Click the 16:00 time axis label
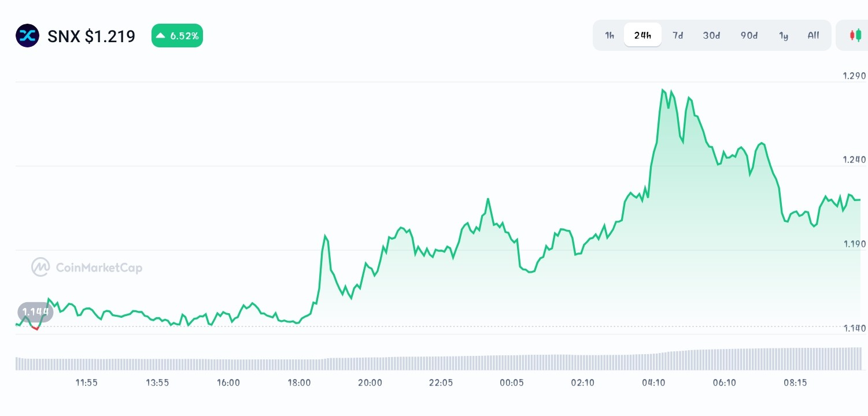The image size is (868, 416). [228, 382]
